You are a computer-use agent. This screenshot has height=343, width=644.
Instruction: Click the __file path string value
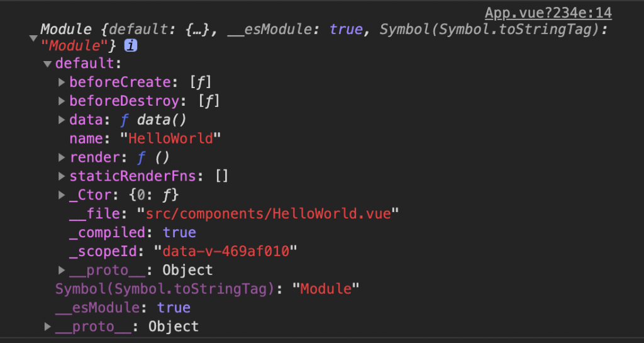click(x=268, y=213)
